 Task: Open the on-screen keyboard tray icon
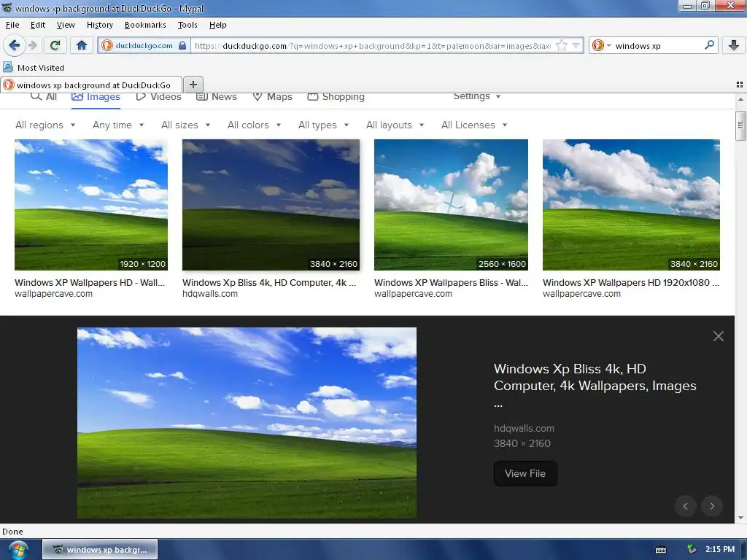point(661,550)
